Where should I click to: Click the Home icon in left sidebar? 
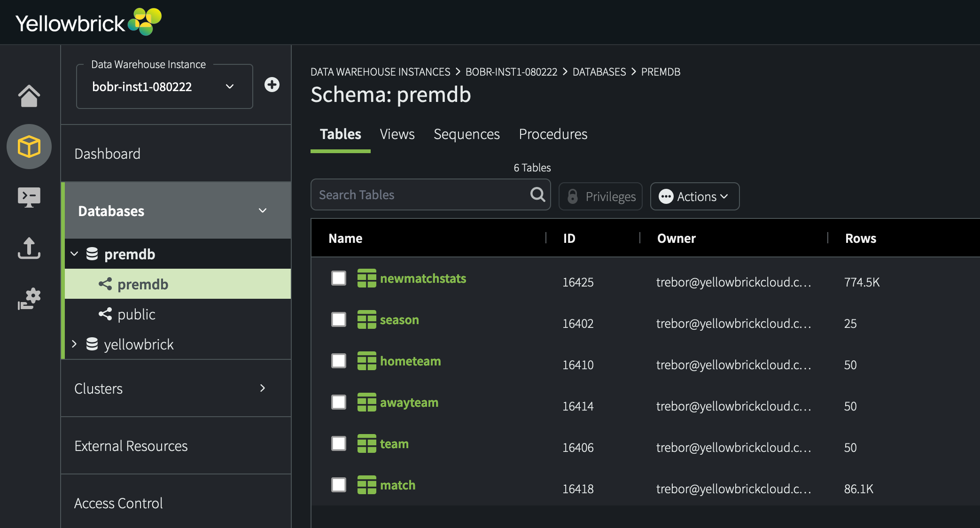coord(29,96)
